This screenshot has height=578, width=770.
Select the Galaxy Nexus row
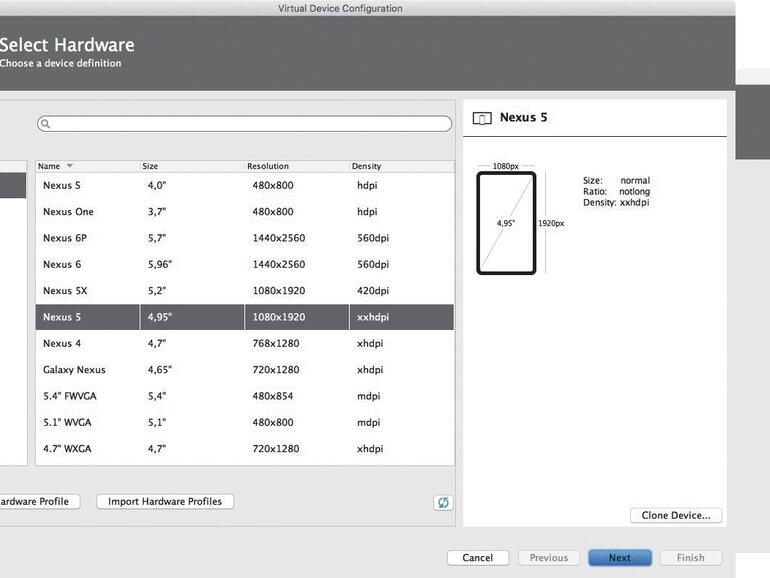[245, 370]
